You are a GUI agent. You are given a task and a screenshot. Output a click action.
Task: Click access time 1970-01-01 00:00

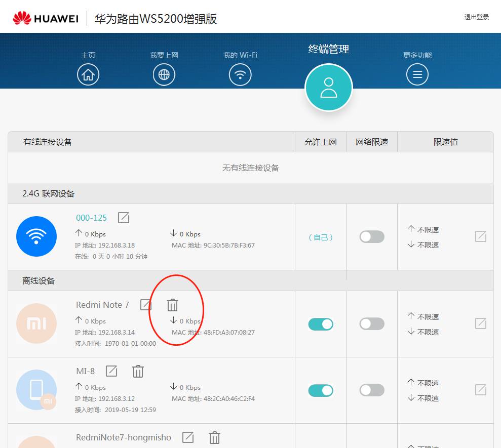click(x=130, y=344)
